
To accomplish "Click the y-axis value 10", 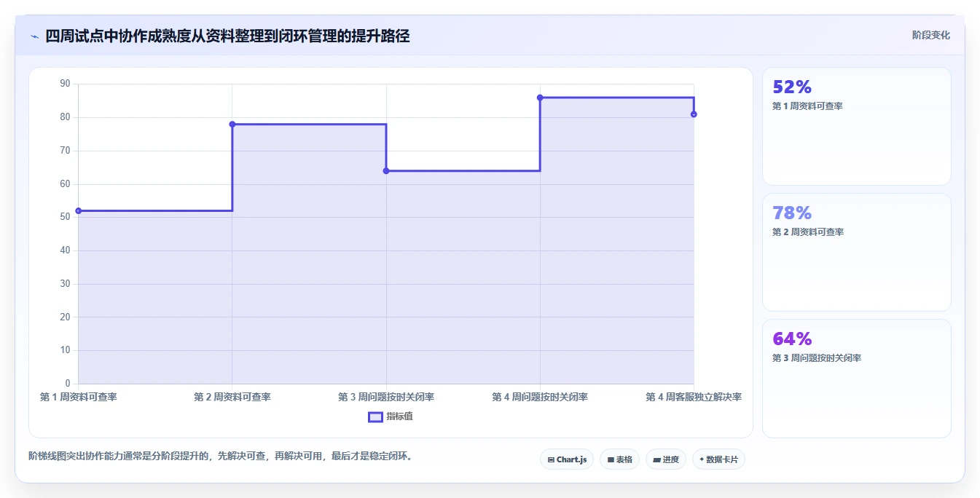I will (65, 350).
